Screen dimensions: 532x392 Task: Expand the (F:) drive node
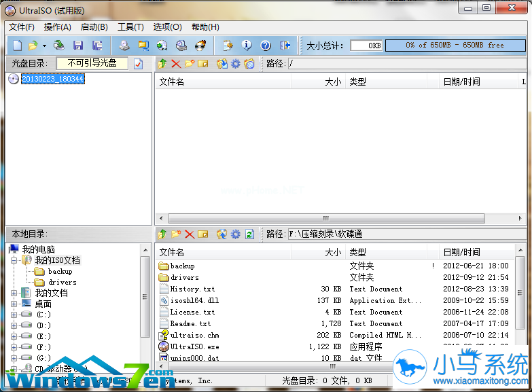(14, 347)
